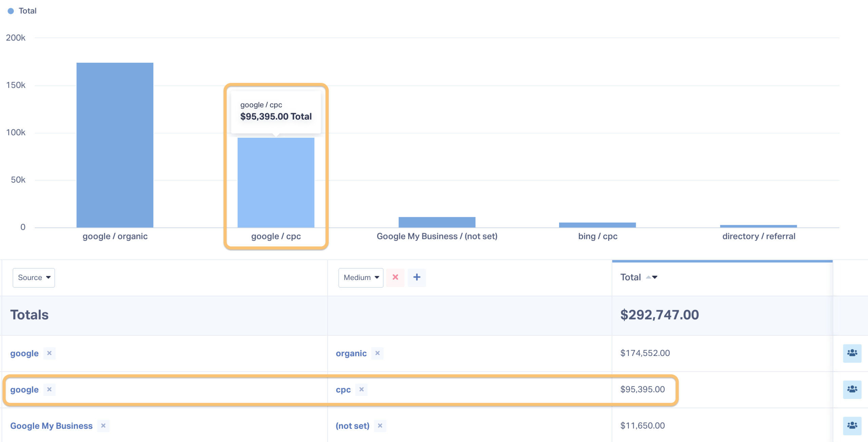This screenshot has width=868, height=442.
Task: Remove the (not set) medium filter
Action: point(380,426)
